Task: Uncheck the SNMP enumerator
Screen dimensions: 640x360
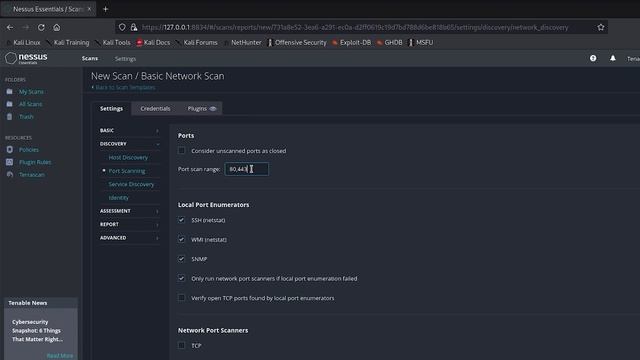Action: [x=182, y=259]
